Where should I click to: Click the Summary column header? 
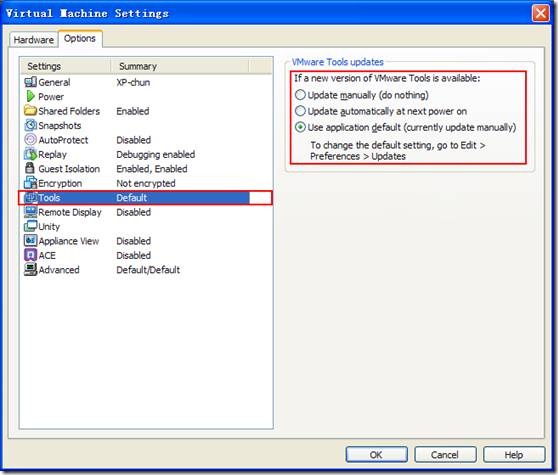point(180,66)
